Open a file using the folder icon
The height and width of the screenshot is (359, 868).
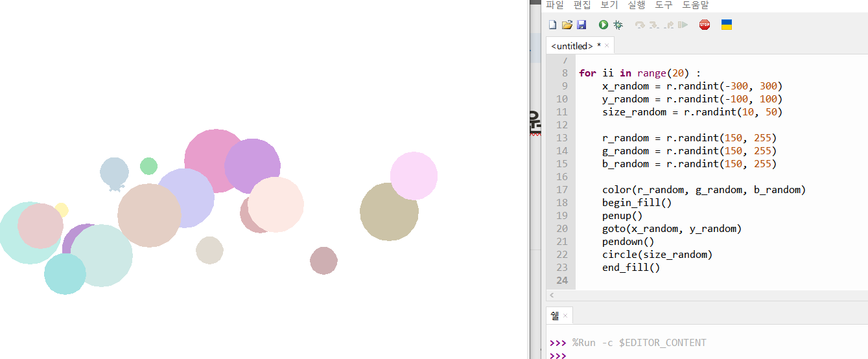567,25
